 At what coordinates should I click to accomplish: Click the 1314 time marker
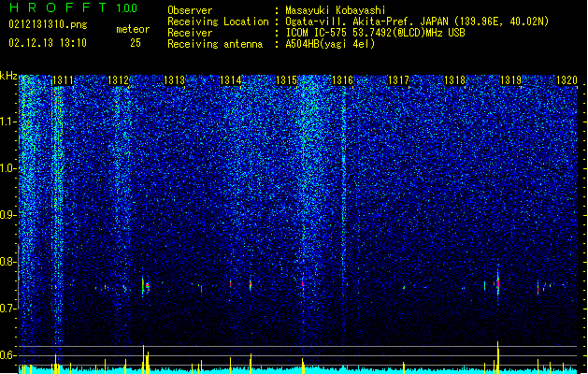coord(230,80)
